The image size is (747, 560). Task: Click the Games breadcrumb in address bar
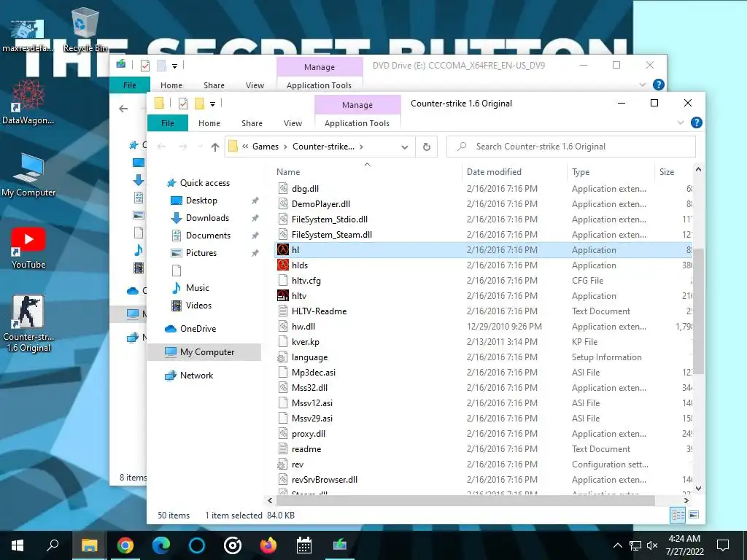[266, 147]
